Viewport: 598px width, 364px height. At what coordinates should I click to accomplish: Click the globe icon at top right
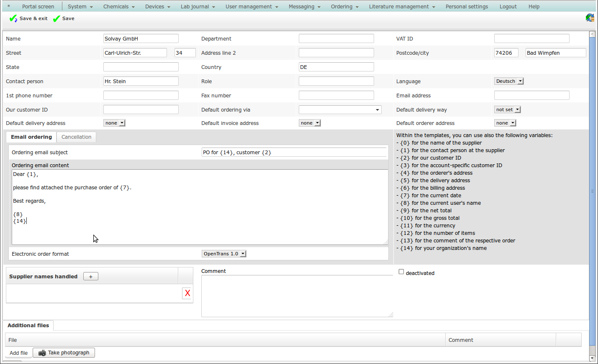(x=590, y=18)
